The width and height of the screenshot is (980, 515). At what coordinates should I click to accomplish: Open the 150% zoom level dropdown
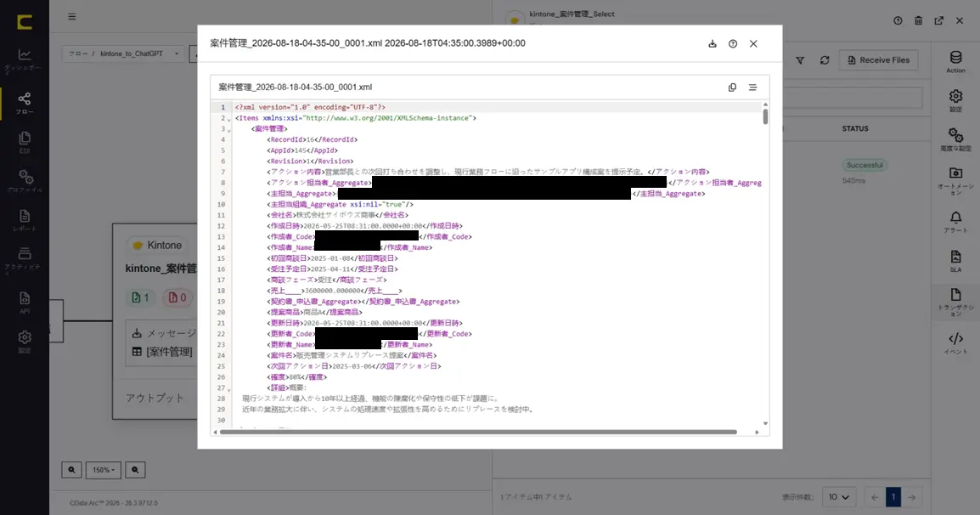103,470
